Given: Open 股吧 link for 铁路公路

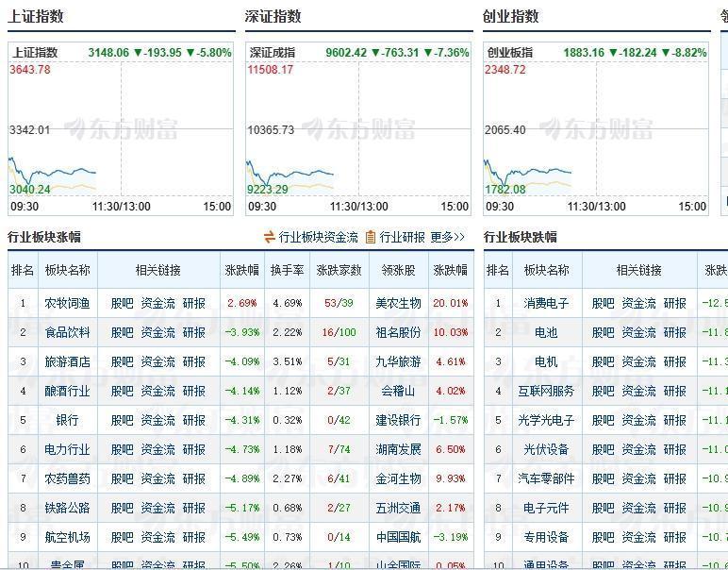Looking at the screenshot, I should [x=122, y=508].
